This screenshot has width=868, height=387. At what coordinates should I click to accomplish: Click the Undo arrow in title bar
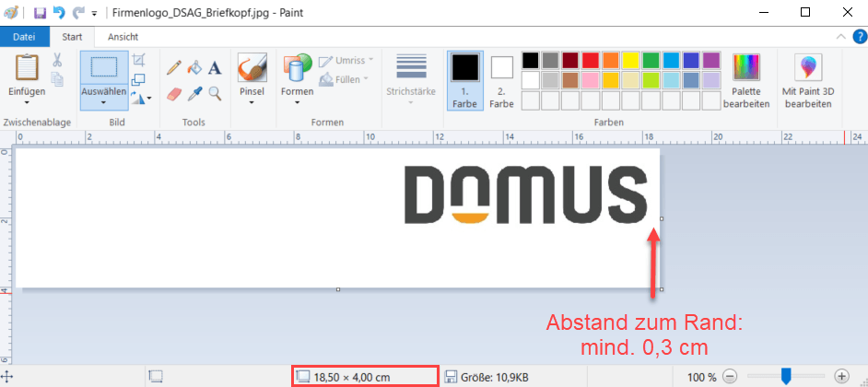[x=59, y=12]
